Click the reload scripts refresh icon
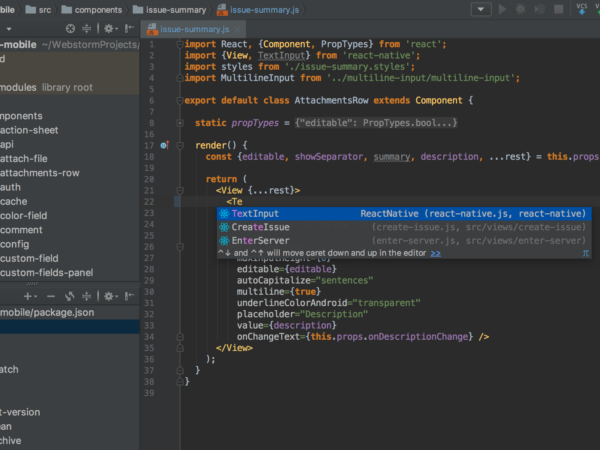 [69, 296]
